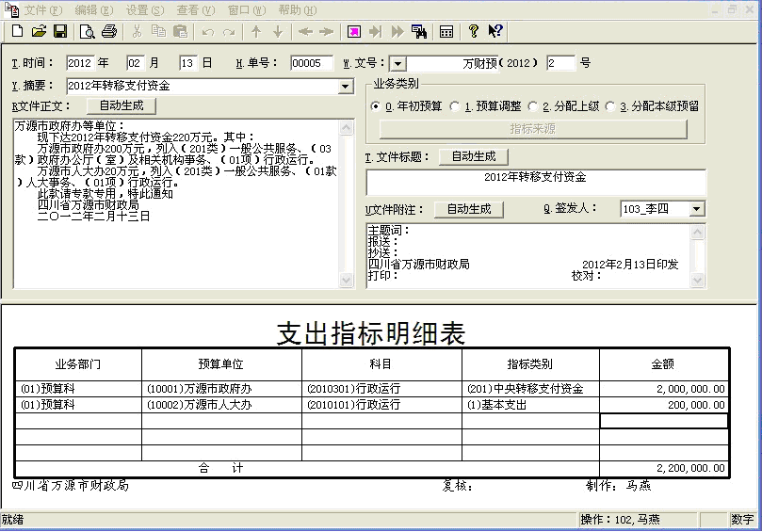Viewport: 762px width, 532px height.
Task: Click the 金额 column header
Action: click(664, 364)
